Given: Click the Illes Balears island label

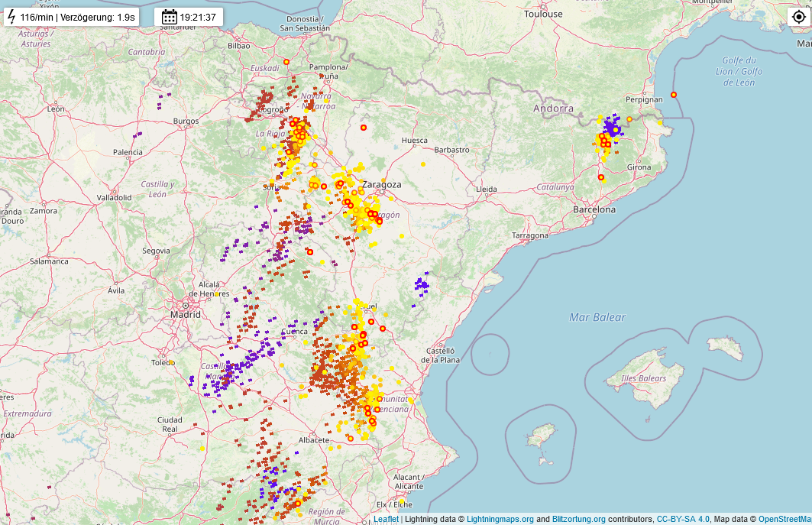Looking at the screenshot, I should pyautogui.click(x=643, y=378).
